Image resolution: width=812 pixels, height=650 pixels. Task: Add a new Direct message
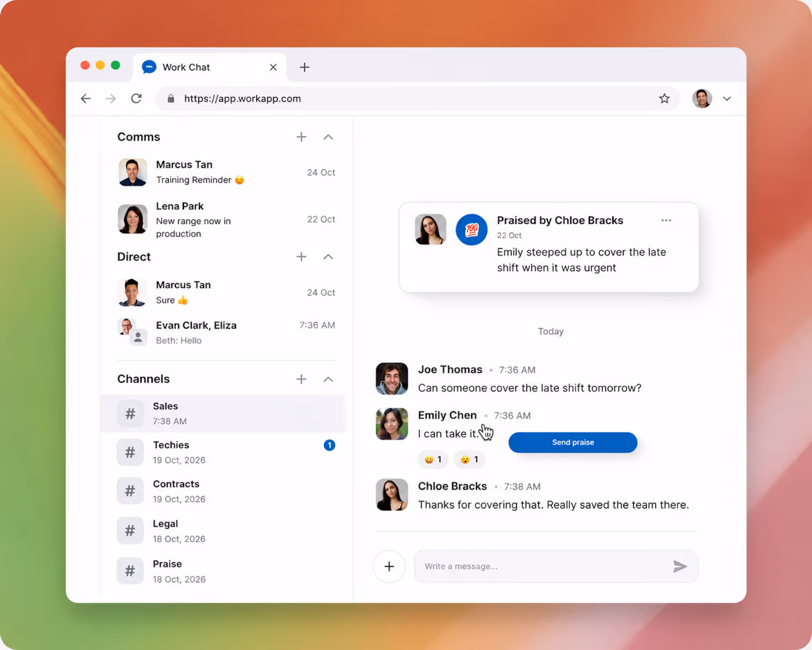(x=301, y=257)
